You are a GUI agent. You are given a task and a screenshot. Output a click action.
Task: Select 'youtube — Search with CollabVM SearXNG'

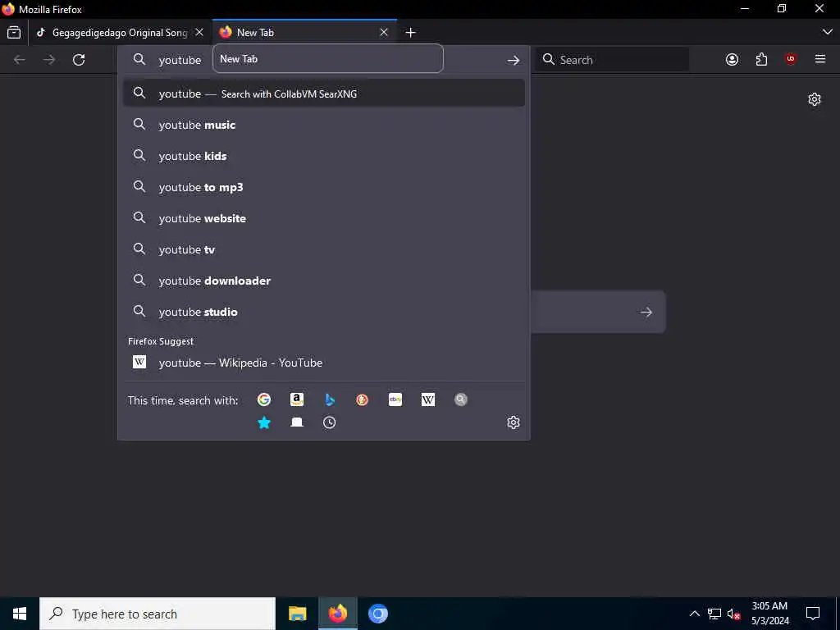coord(323,94)
